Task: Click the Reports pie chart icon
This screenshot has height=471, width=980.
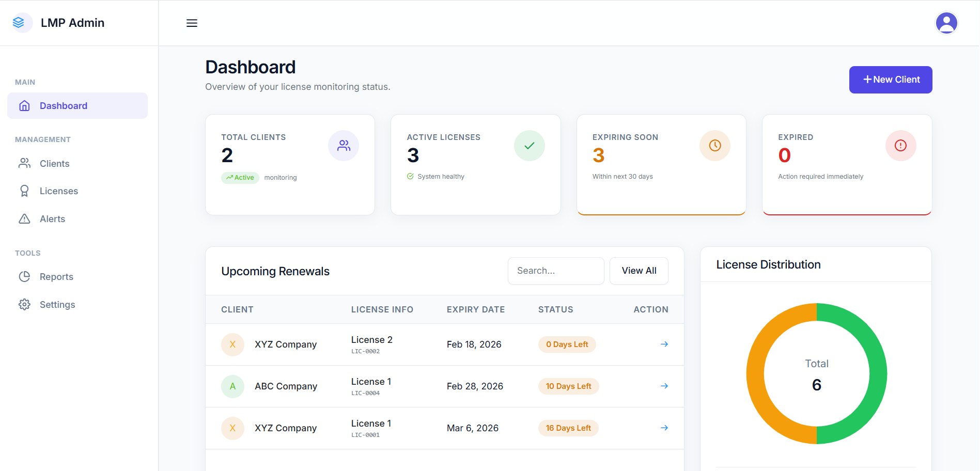Action: pyautogui.click(x=24, y=276)
